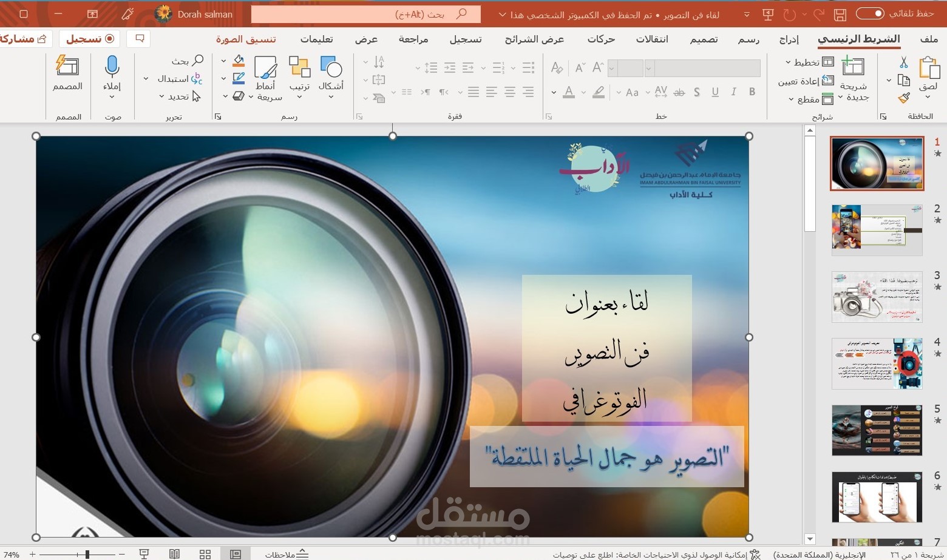Open the font color dropdown arrow
This screenshot has height=560, width=947.
[554, 93]
